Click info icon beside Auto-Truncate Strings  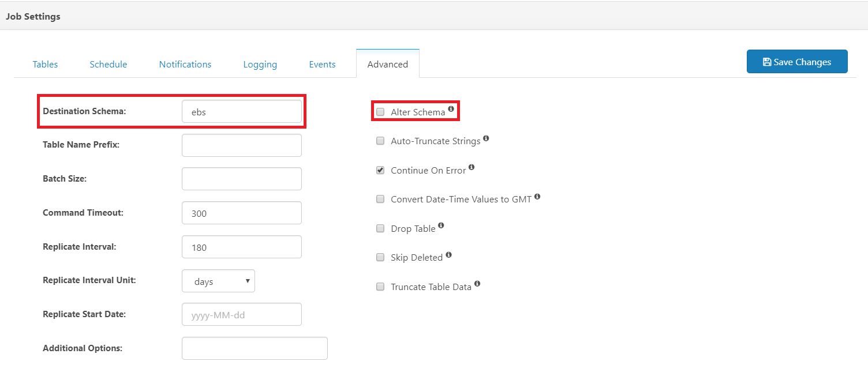pyautogui.click(x=486, y=138)
